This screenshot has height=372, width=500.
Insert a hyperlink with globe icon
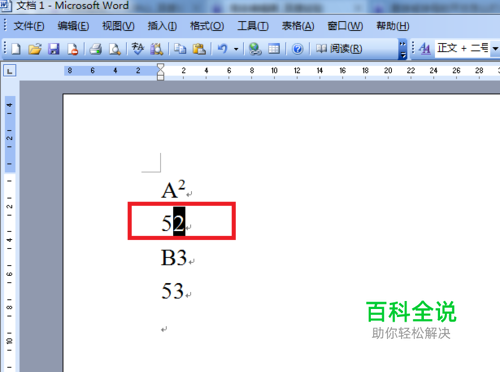coord(255,49)
